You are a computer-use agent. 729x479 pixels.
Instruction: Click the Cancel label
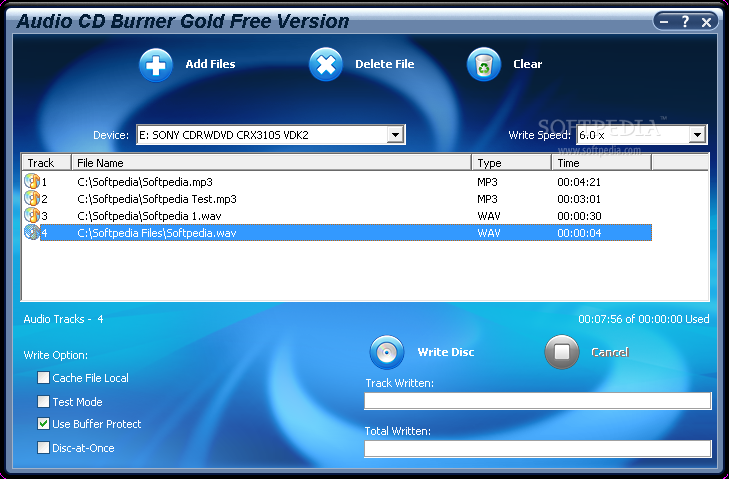610,352
